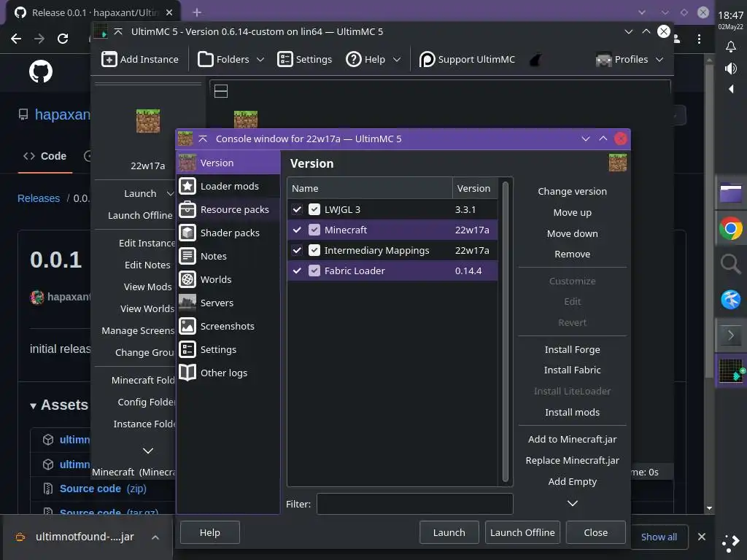Click the Help button at dialog bottom
747x560 pixels.
[x=209, y=532]
